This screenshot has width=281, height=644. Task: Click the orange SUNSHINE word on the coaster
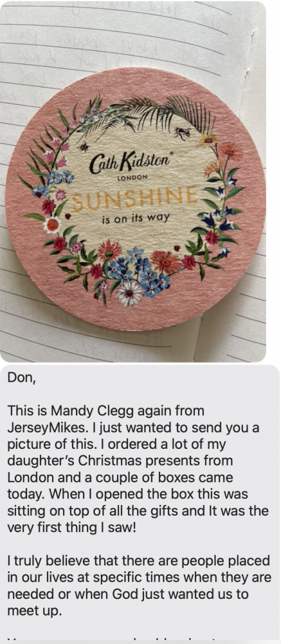pyautogui.click(x=136, y=198)
